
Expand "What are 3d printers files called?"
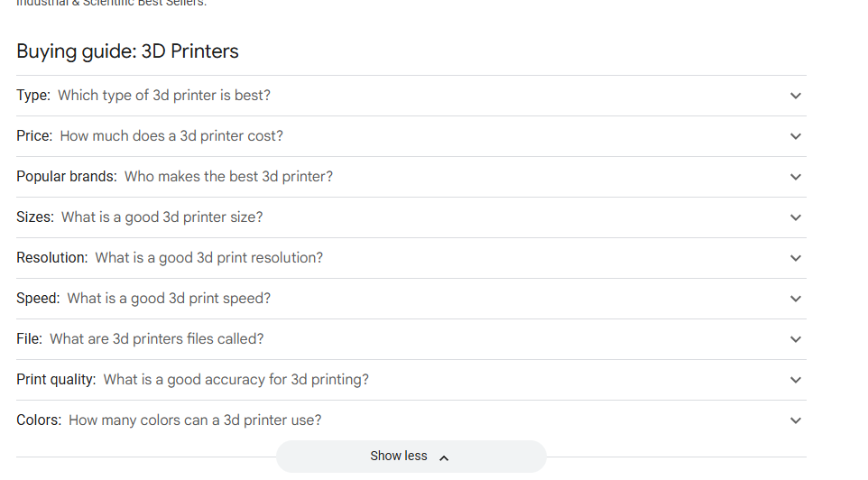pyautogui.click(x=157, y=339)
